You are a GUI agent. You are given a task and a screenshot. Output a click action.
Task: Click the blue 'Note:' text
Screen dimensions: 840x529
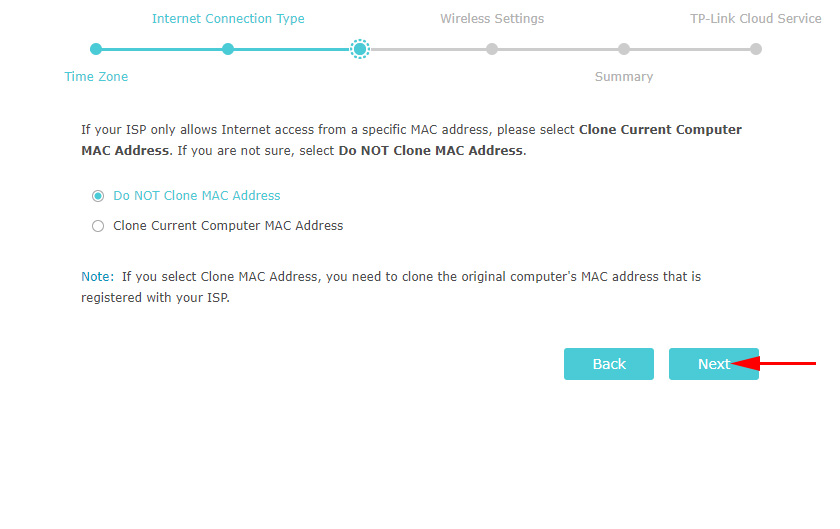coord(99,276)
